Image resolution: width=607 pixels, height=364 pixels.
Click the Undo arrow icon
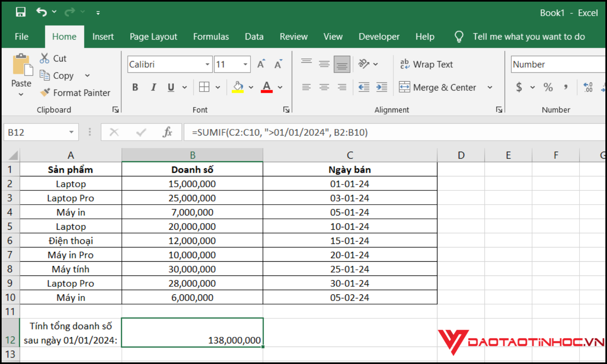pyautogui.click(x=41, y=12)
